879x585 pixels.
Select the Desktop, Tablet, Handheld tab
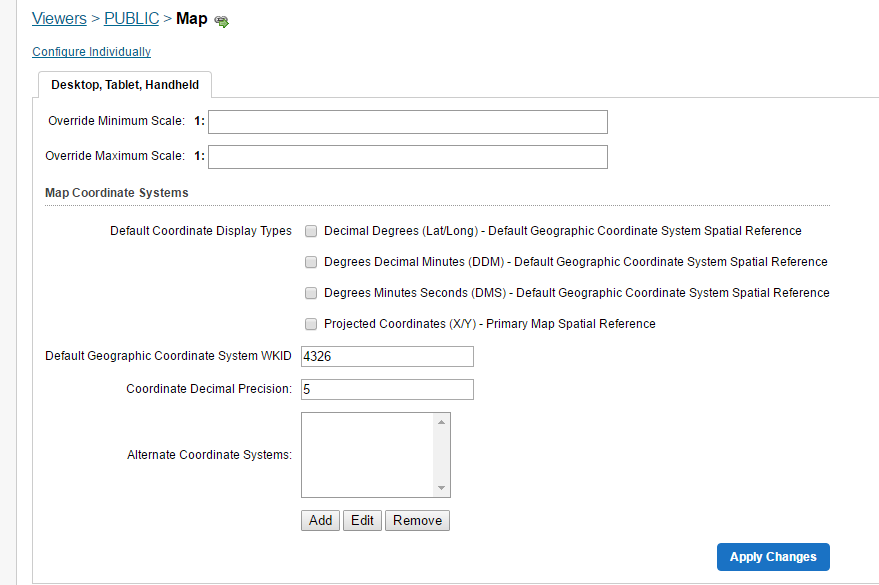pos(125,85)
